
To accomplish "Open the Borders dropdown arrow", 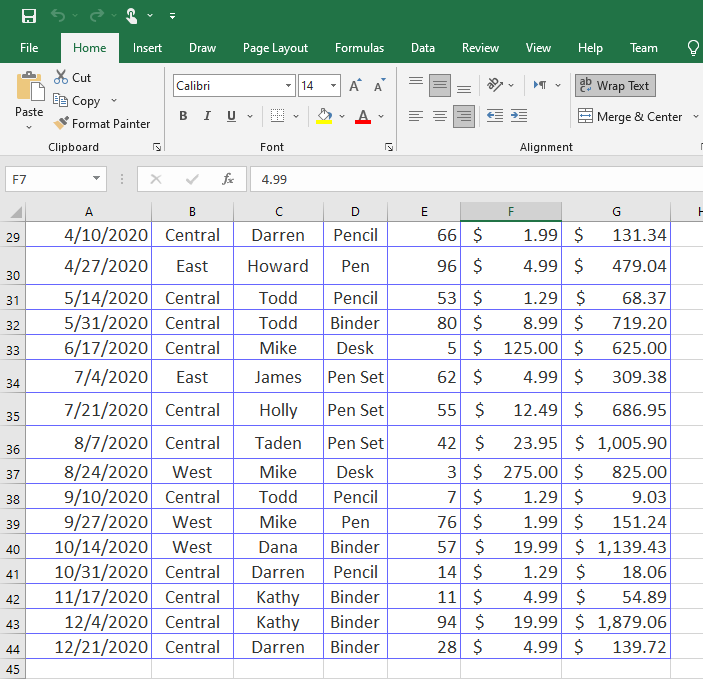I will (x=296, y=116).
